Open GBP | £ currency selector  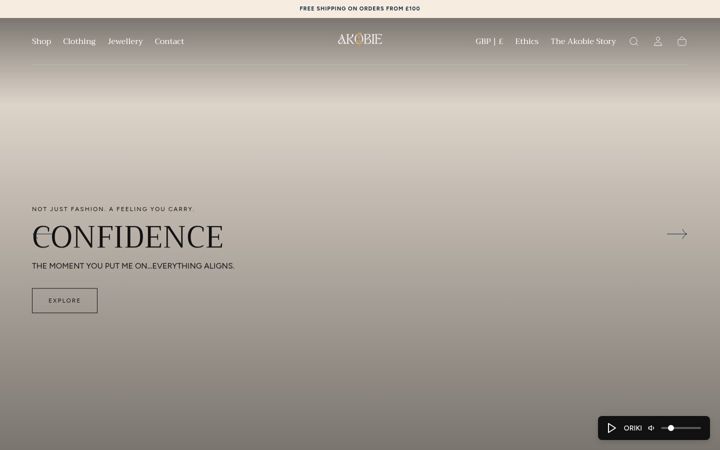489,41
